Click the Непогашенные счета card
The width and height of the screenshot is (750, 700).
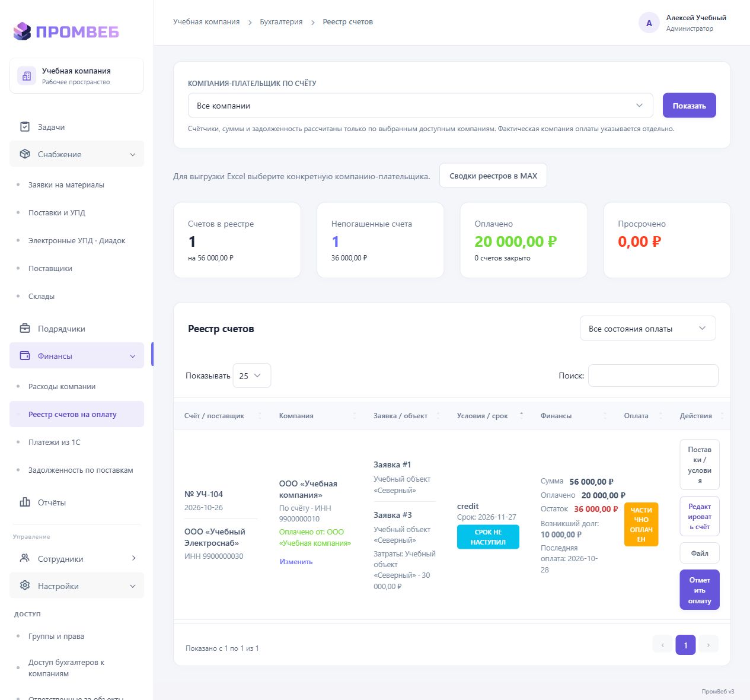381,240
